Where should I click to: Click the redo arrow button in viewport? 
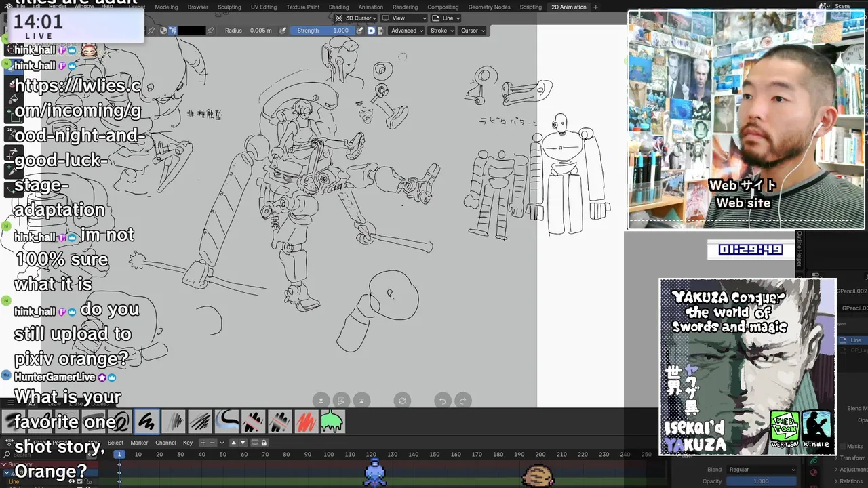(x=462, y=401)
